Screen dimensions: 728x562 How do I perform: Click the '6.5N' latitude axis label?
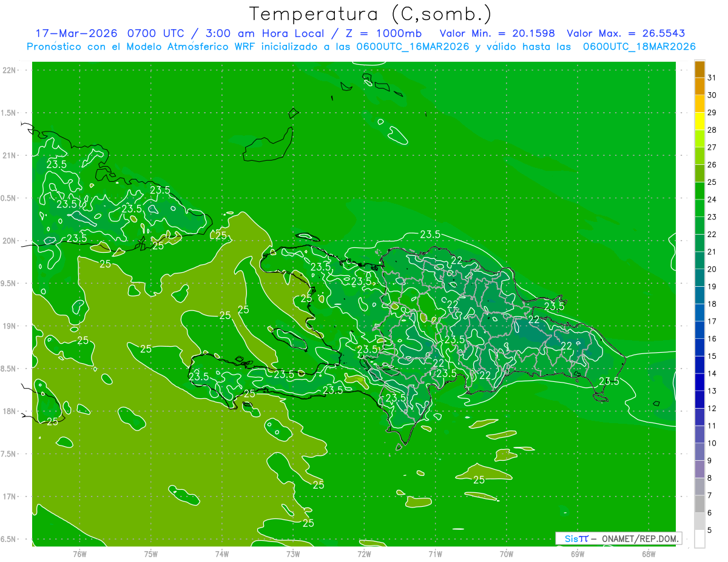(9, 539)
